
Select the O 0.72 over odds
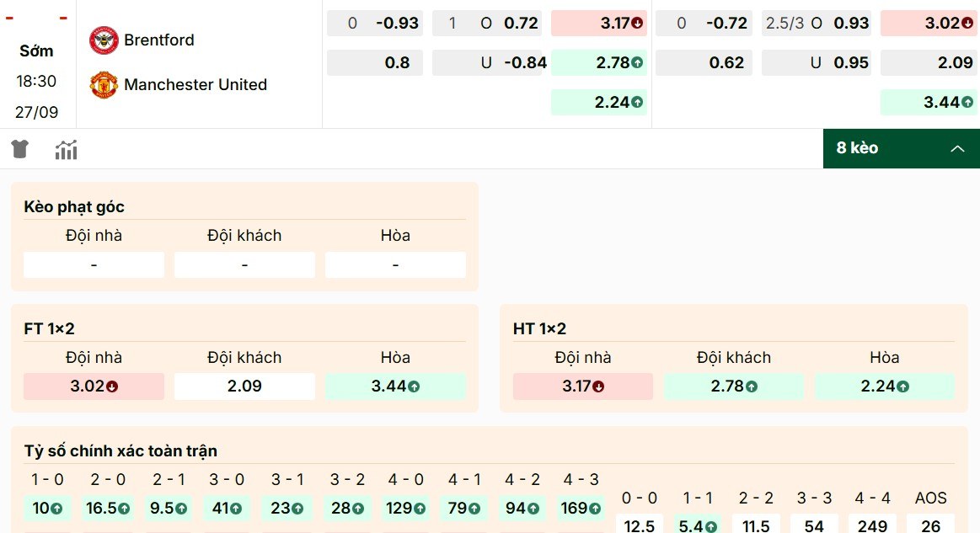click(487, 23)
